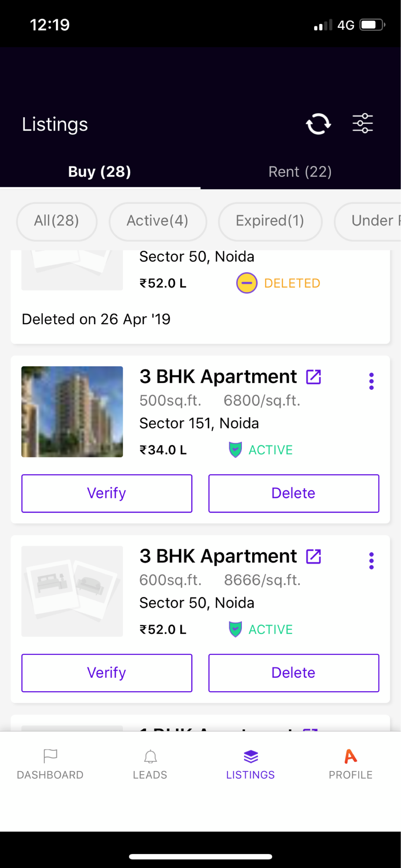Image resolution: width=401 pixels, height=868 pixels.
Task: Select the Listings stack icon
Action: [x=251, y=756]
